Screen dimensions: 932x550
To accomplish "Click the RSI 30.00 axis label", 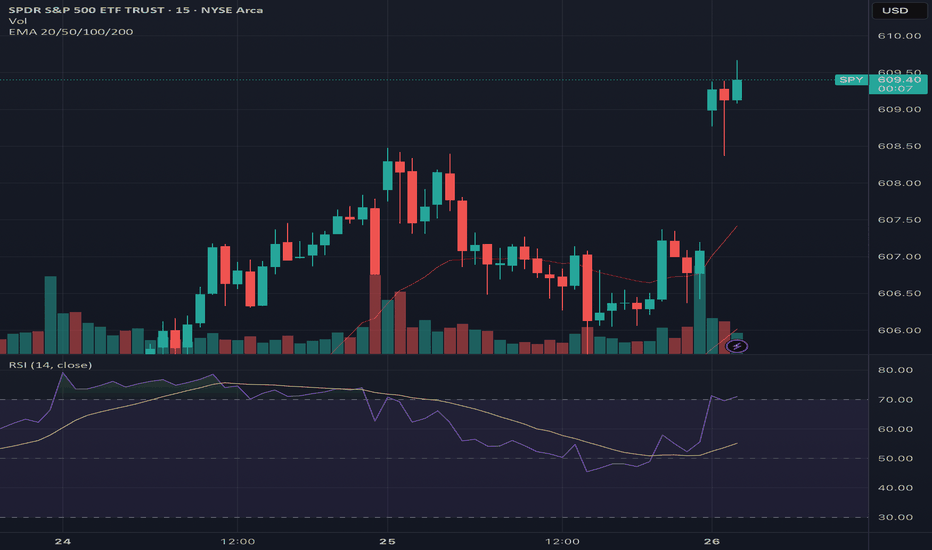I will coord(895,517).
